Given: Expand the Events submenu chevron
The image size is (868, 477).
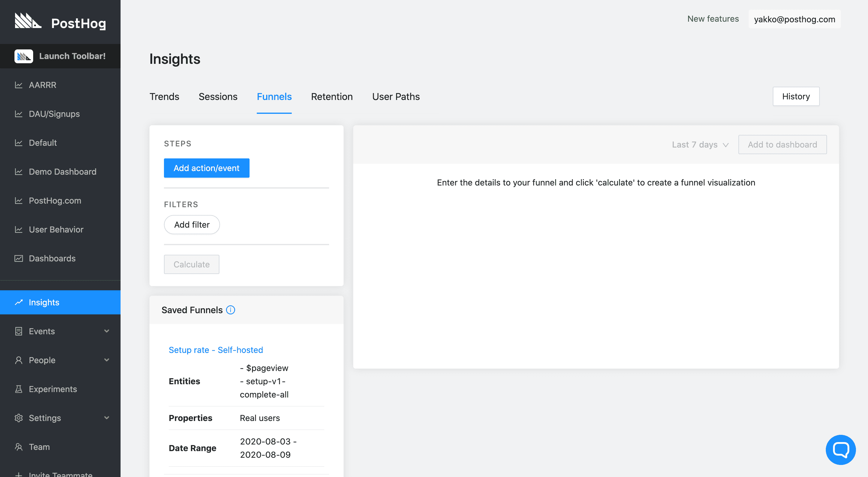Looking at the screenshot, I should coord(107,331).
